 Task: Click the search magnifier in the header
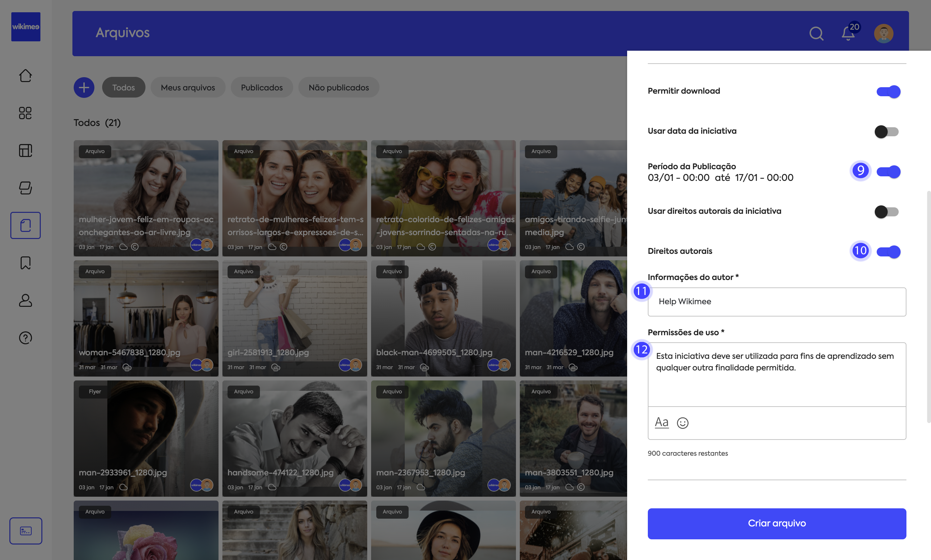816,34
